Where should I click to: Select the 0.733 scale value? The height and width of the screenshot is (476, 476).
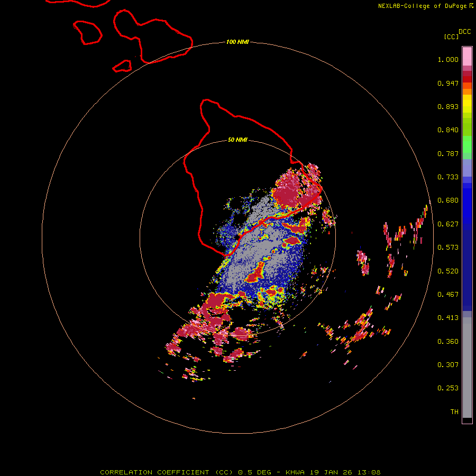click(448, 177)
